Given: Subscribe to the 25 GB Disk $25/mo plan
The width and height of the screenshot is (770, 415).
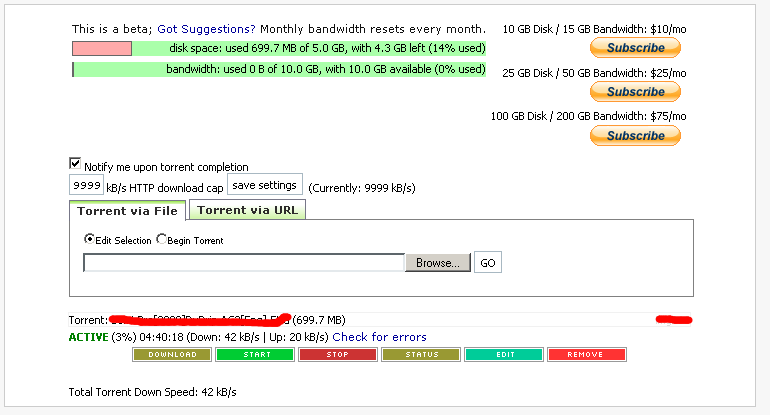Looking at the screenshot, I should tap(635, 92).
